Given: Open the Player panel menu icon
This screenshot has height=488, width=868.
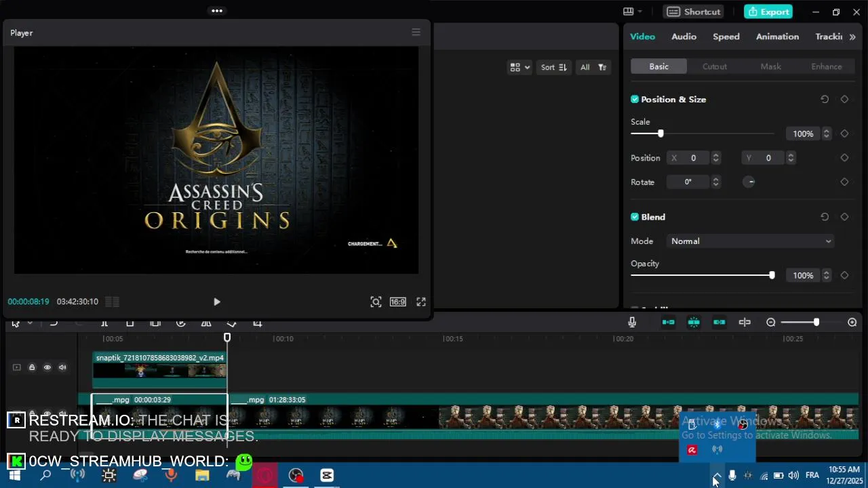Looking at the screenshot, I should 416,32.
